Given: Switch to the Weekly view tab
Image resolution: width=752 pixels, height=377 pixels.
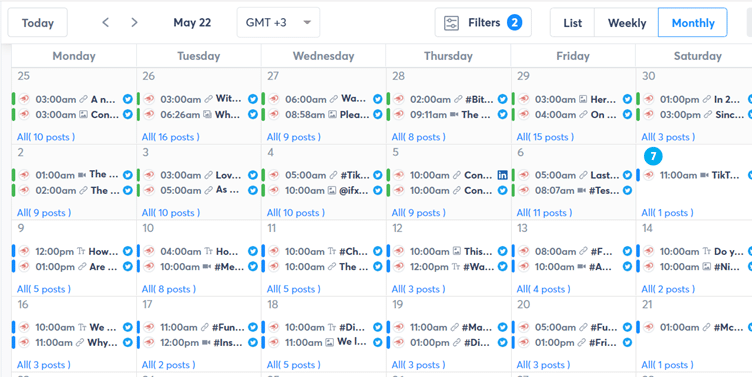Looking at the screenshot, I should click(x=627, y=23).
